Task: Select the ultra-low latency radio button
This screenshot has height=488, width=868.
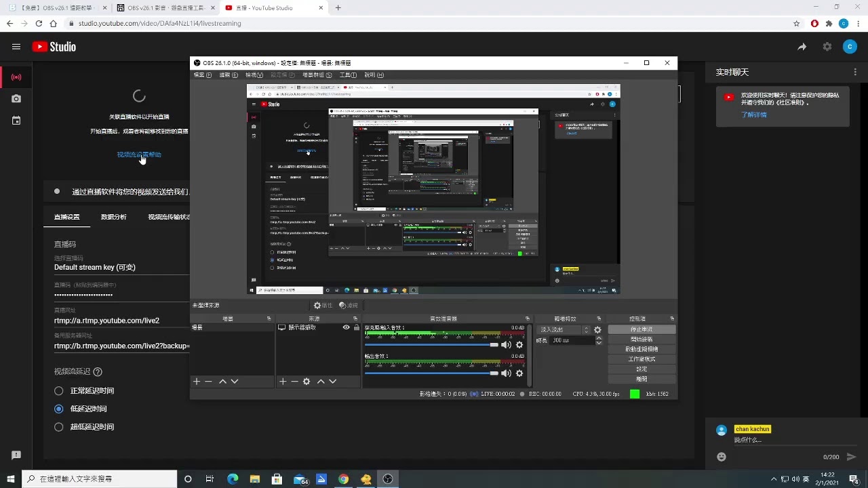Action: 59,427
